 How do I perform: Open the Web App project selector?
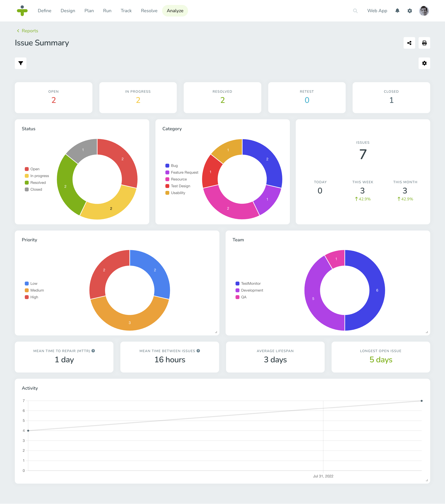[x=377, y=11]
